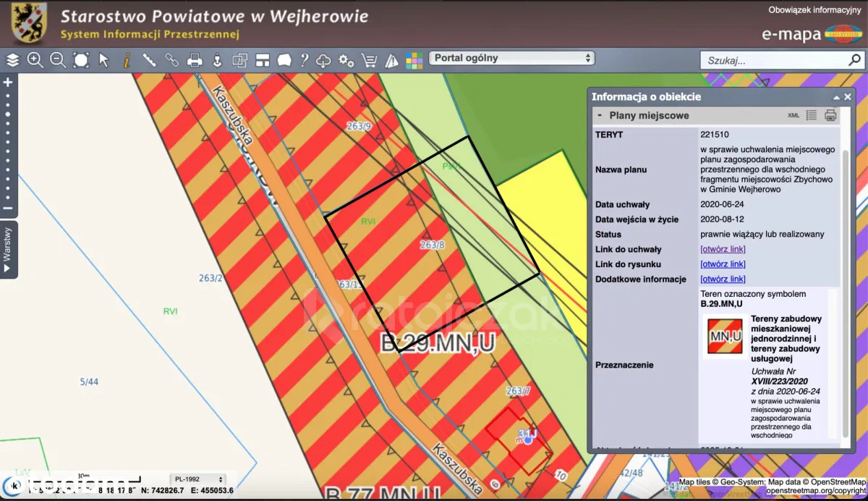Click the help question mark icon
868x501 pixels.
pos(305,60)
